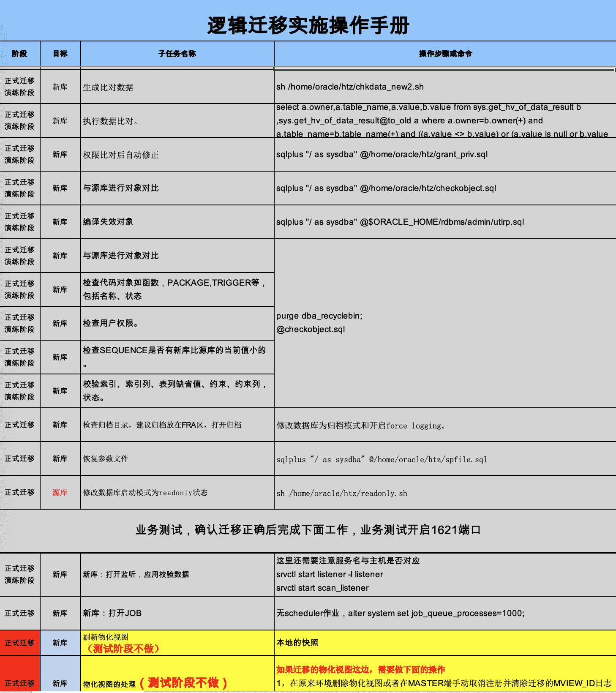The width and height of the screenshot is (616, 693).
Task: Click the utlrp.sql command cell
Action: click(x=444, y=222)
